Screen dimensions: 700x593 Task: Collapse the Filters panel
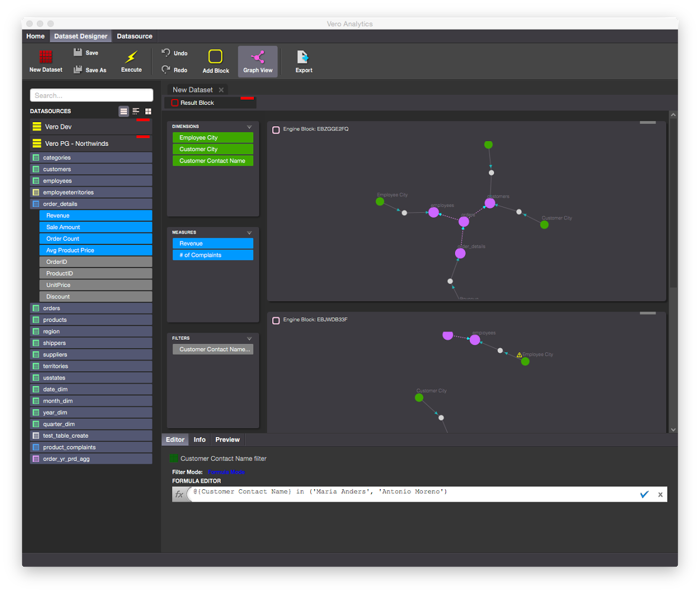coord(250,338)
